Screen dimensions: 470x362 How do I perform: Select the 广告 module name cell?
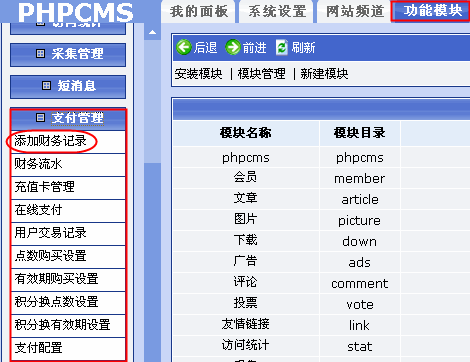(246, 261)
